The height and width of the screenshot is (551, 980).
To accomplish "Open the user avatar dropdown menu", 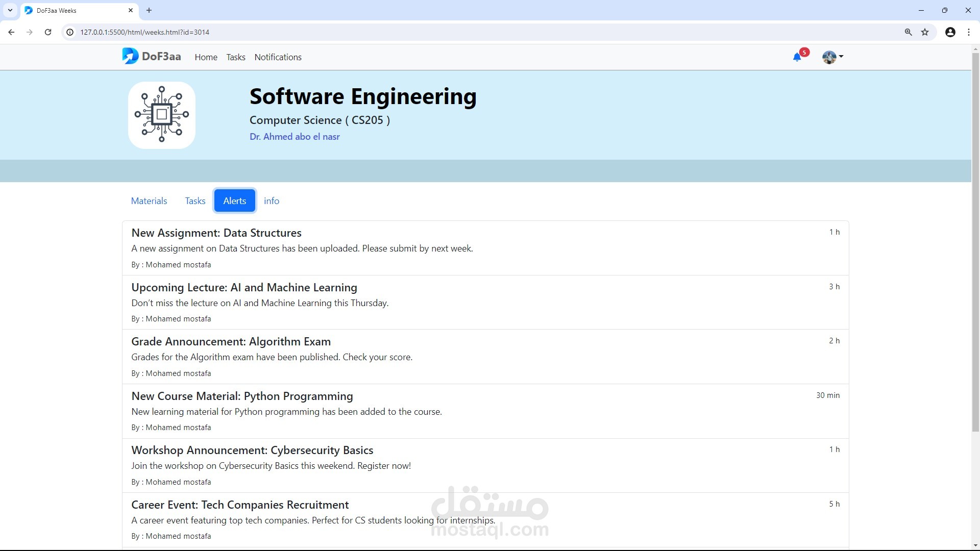I will [x=832, y=57].
